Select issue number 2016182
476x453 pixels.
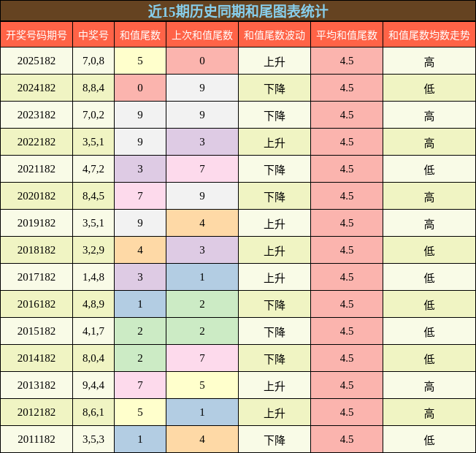(37, 304)
